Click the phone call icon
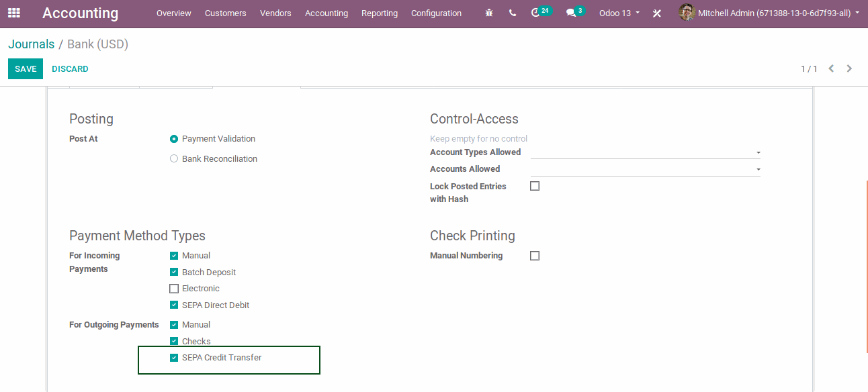Viewport: 868px width, 392px height. click(x=513, y=13)
